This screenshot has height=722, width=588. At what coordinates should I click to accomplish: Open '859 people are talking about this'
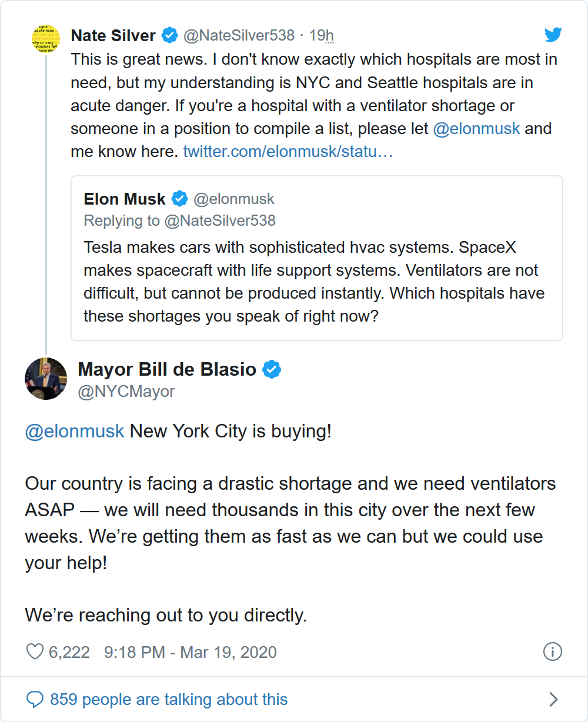pyautogui.click(x=169, y=699)
